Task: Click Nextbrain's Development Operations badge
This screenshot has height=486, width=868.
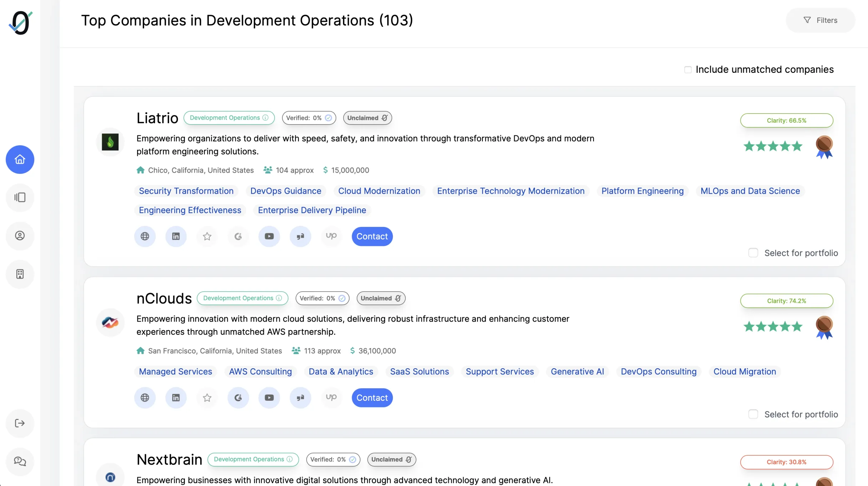Action: pos(253,459)
